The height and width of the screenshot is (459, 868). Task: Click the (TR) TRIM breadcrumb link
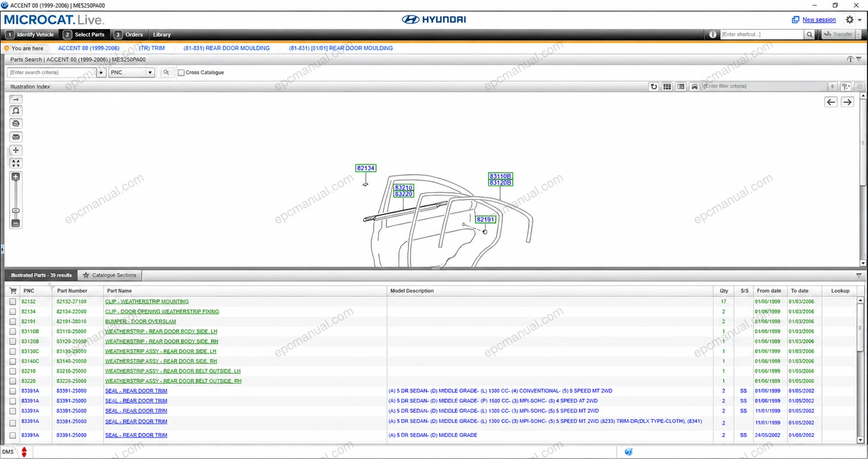[x=152, y=48]
